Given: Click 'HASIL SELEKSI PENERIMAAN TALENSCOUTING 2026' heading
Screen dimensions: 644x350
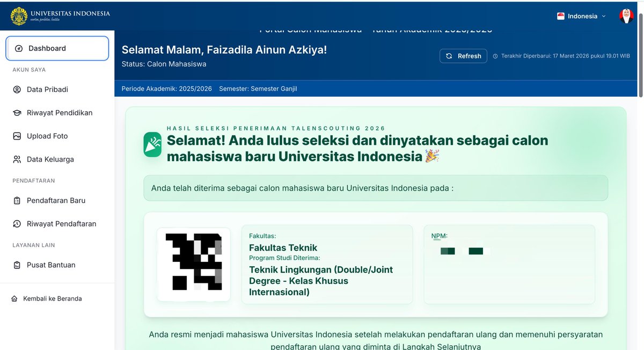Looking at the screenshot, I should 276,128.
